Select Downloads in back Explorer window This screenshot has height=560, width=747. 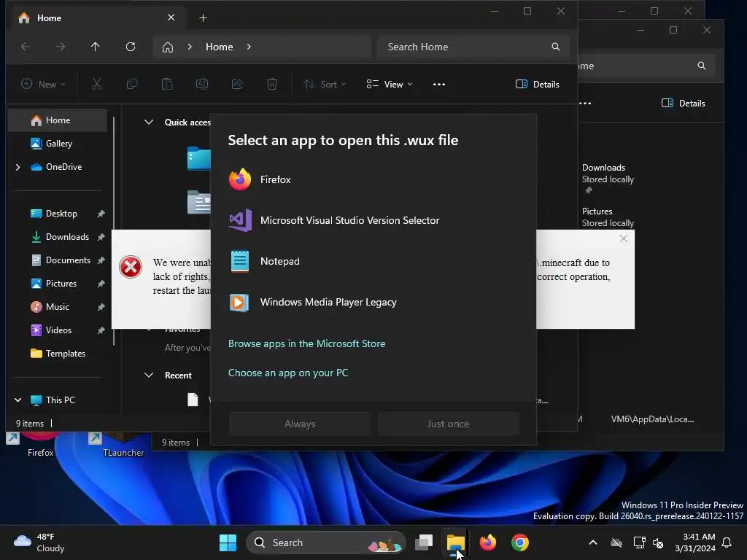tap(608, 179)
